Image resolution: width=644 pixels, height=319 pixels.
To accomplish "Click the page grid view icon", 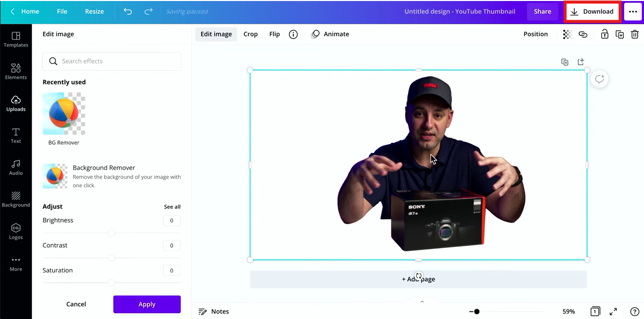I will click(x=595, y=311).
